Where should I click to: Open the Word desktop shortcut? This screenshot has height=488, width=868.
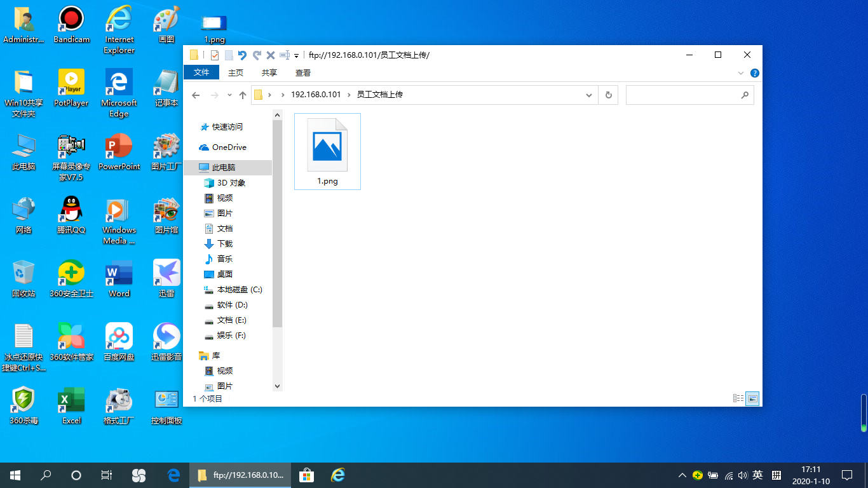tap(119, 279)
